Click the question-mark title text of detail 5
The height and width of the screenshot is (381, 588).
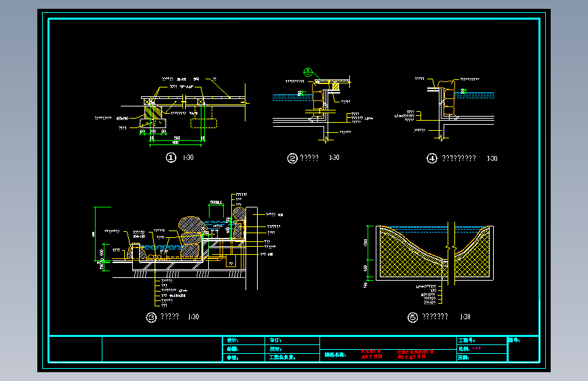[435, 317]
